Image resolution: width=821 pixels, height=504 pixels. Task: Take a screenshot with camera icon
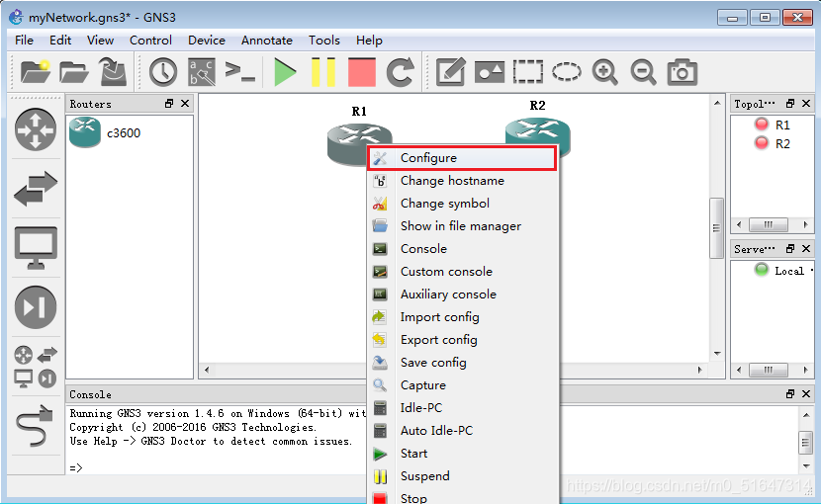pyautogui.click(x=683, y=72)
